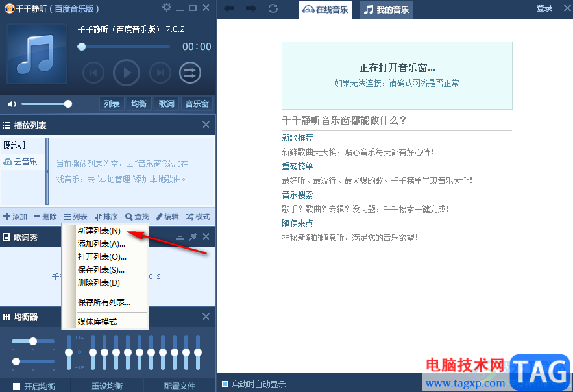Switch to the 我的音乐 tab
Viewport: 573px width, 392px height.
click(386, 10)
